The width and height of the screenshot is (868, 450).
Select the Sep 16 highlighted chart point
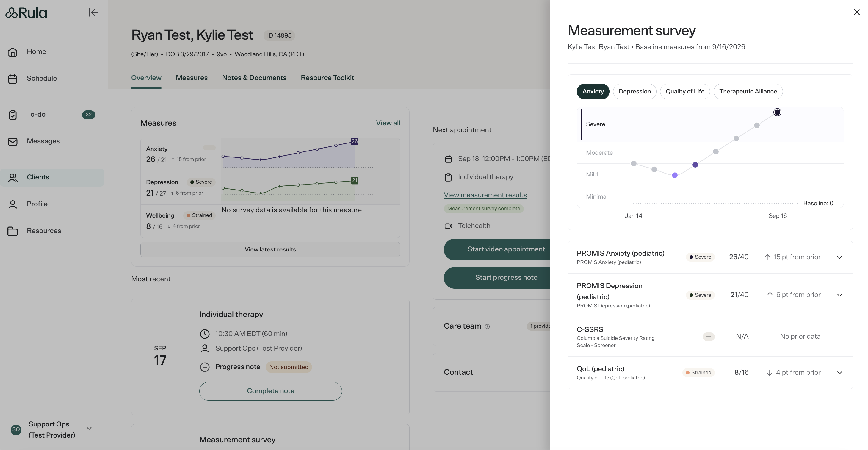[777, 112]
